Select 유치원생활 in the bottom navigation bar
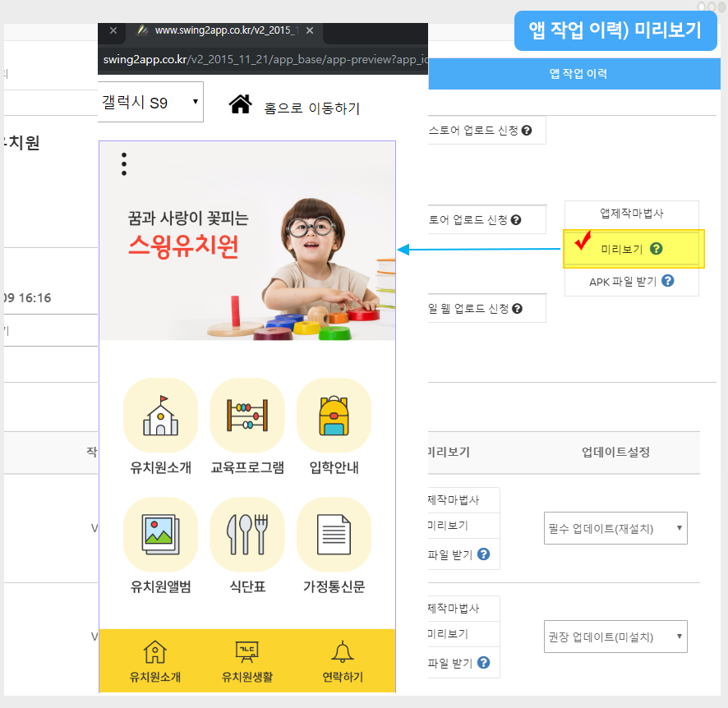The image size is (728, 708). click(247, 661)
